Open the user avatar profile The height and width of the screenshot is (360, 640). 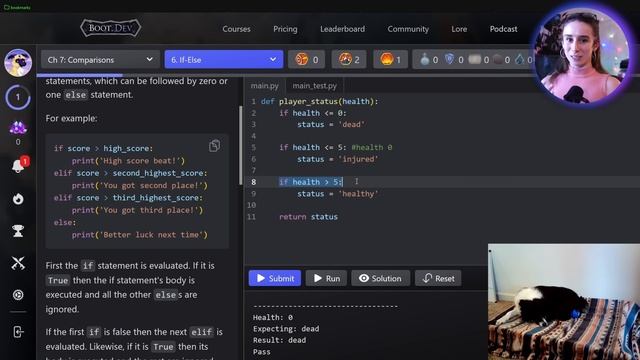click(x=18, y=63)
